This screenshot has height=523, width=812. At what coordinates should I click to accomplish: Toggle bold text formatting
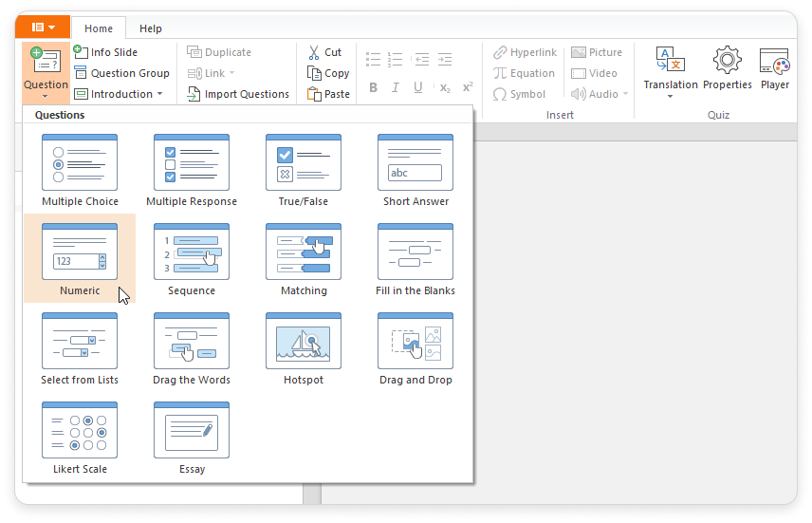point(373,88)
